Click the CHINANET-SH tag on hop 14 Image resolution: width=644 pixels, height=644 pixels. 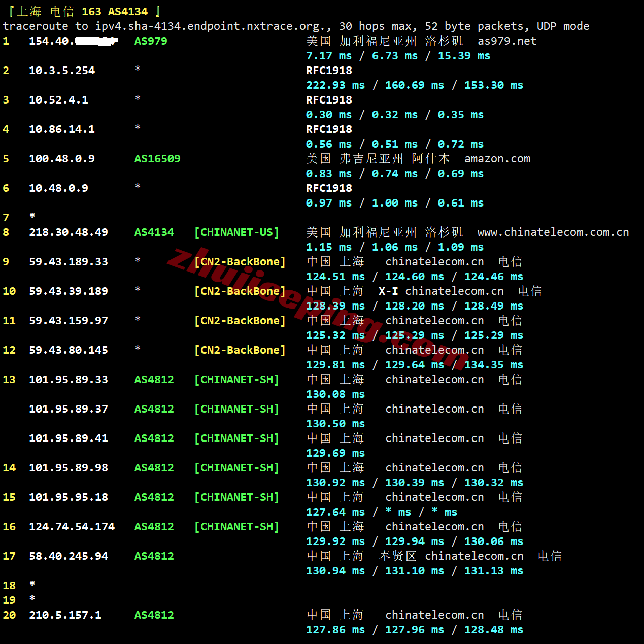tap(236, 468)
